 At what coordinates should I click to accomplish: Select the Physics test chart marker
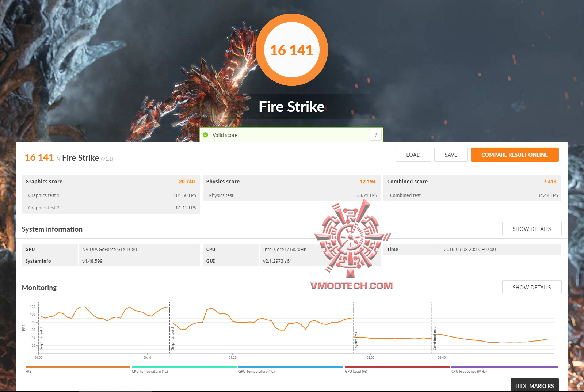tap(356, 341)
